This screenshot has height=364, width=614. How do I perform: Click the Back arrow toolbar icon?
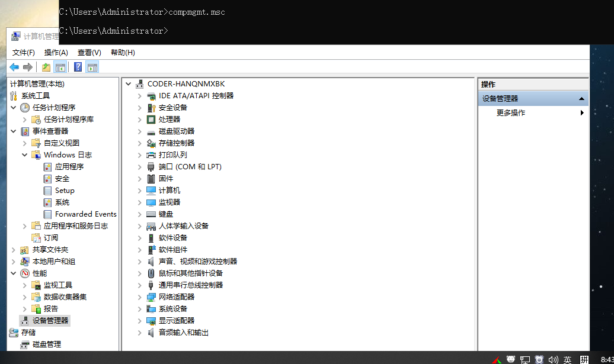[x=14, y=67]
